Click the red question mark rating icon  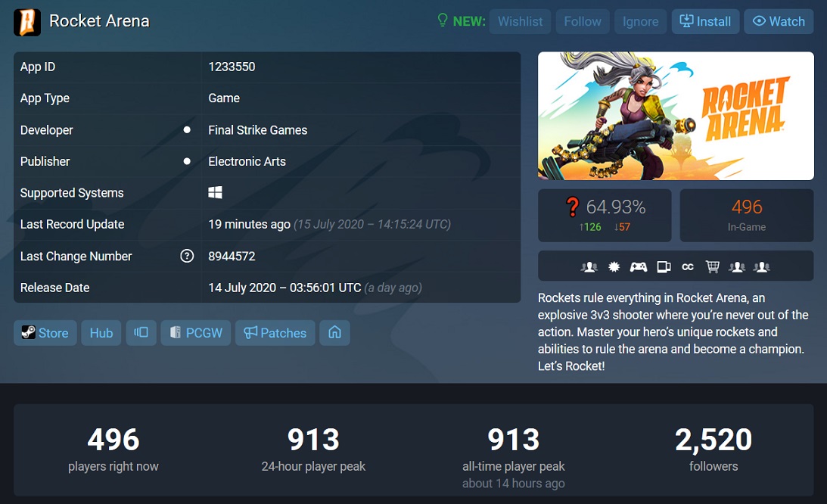572,207
